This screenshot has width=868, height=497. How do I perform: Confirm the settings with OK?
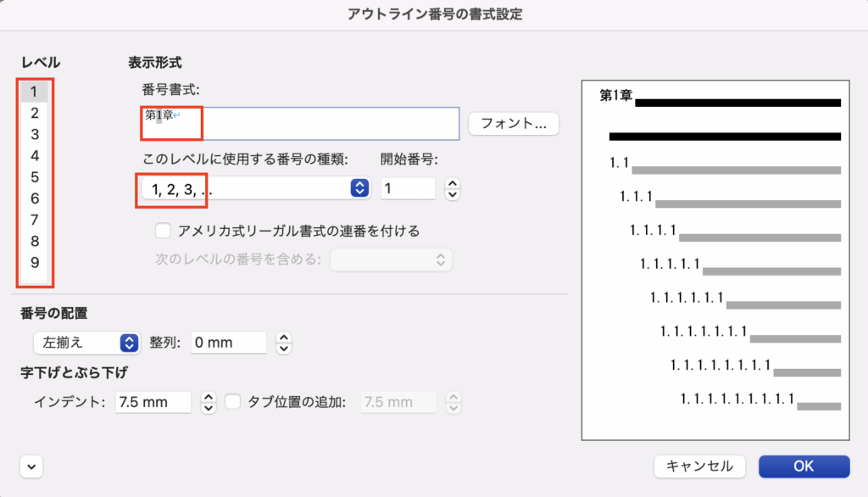803,466
